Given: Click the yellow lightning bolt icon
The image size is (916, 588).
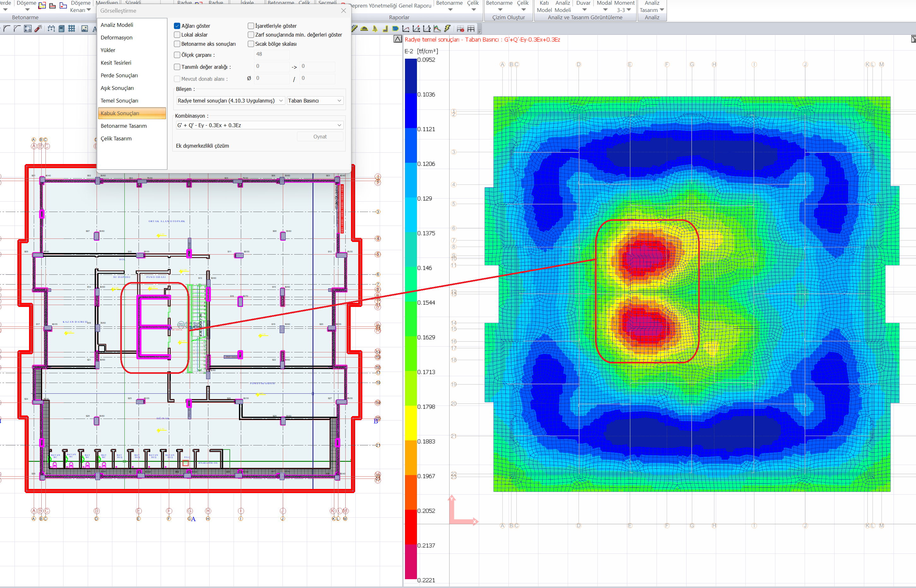Looking at the screenshot, I should point(447,29).
